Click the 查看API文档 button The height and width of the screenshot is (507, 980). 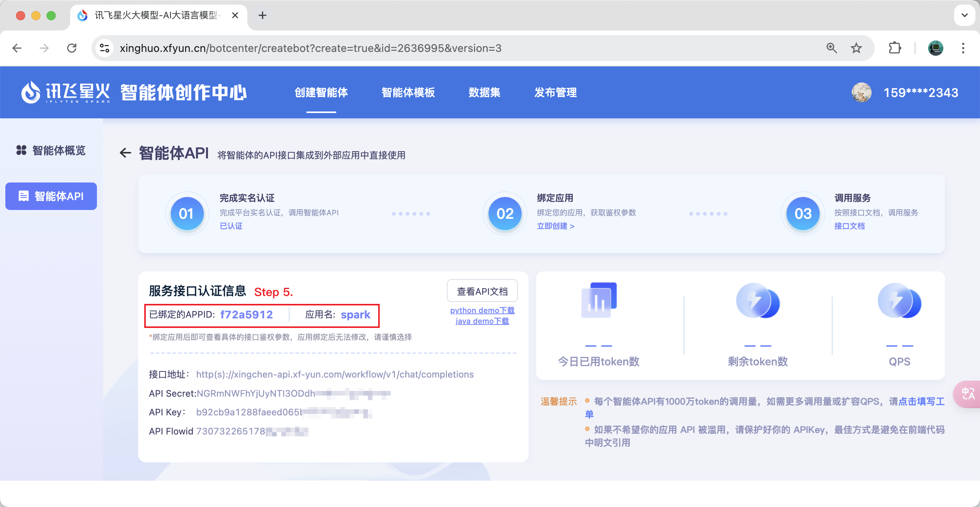tap(482, 291)
